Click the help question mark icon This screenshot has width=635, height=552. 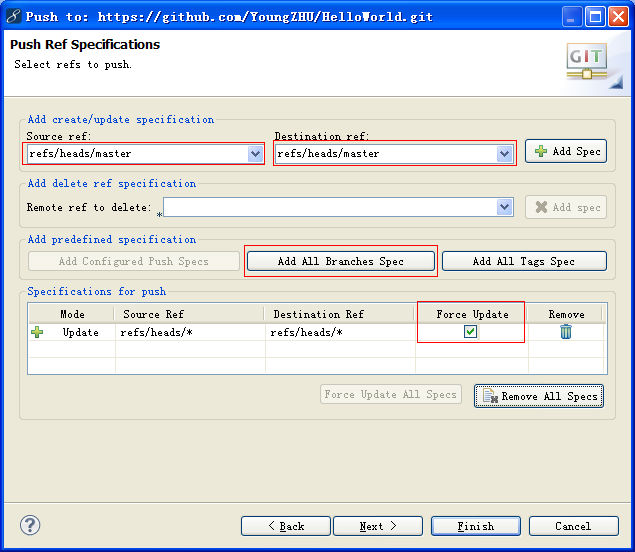point(30,525)
